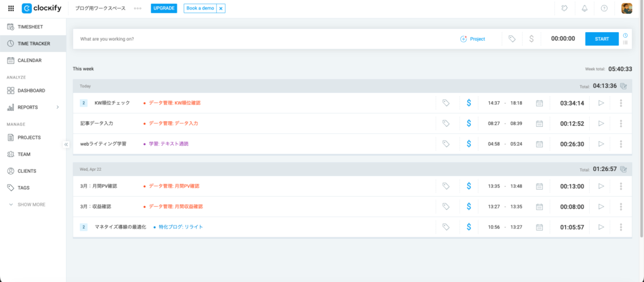The width and height of the screenshot is (644, 282).
Task: Expand the Reports submenu chevron
Action: pyautogui.click(x=57, y=107)
